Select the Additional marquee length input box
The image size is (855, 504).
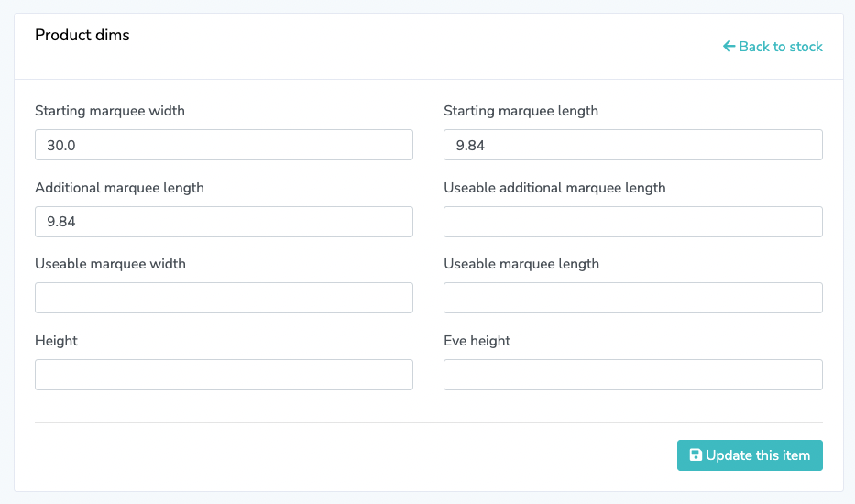[225, 222]
